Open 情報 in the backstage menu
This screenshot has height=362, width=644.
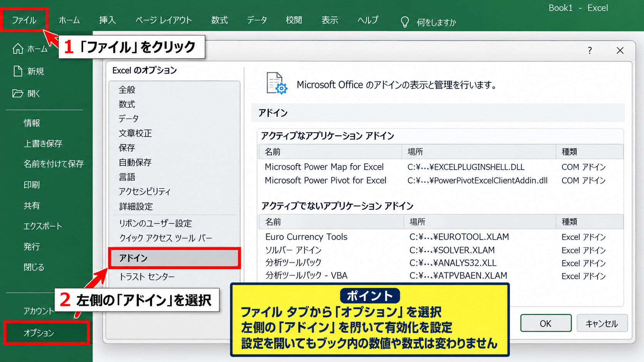click(32, 123)
